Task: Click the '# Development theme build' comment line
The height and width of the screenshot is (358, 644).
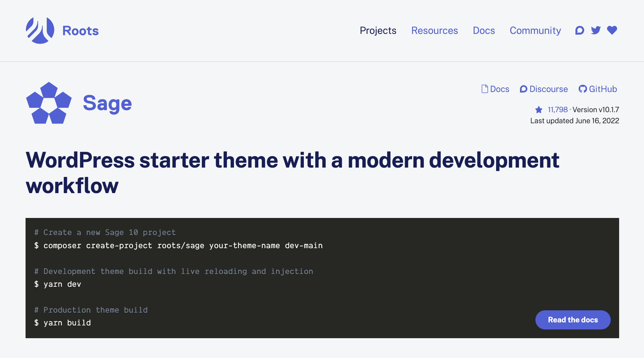Action: [x=173, y=271]
